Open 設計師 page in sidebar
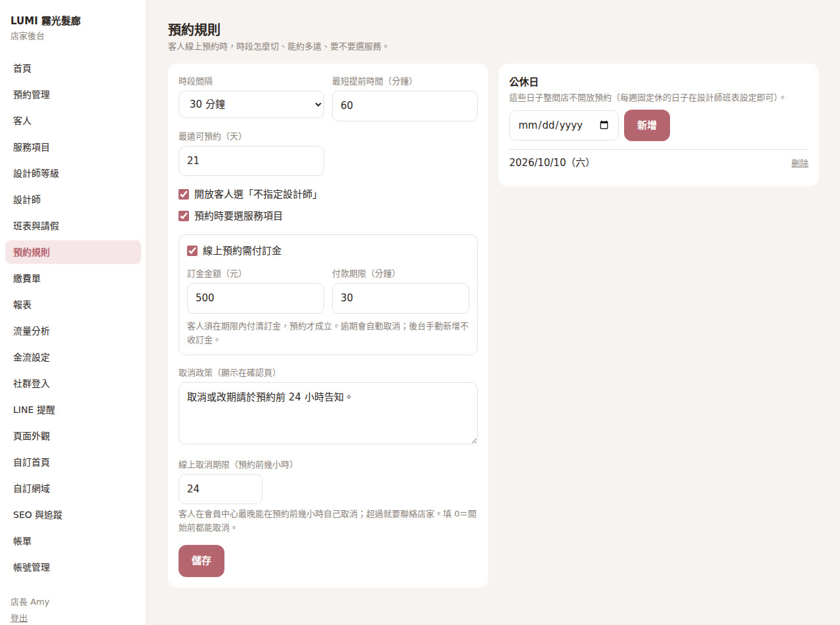840x625 pixels. [x=73, y=200]
